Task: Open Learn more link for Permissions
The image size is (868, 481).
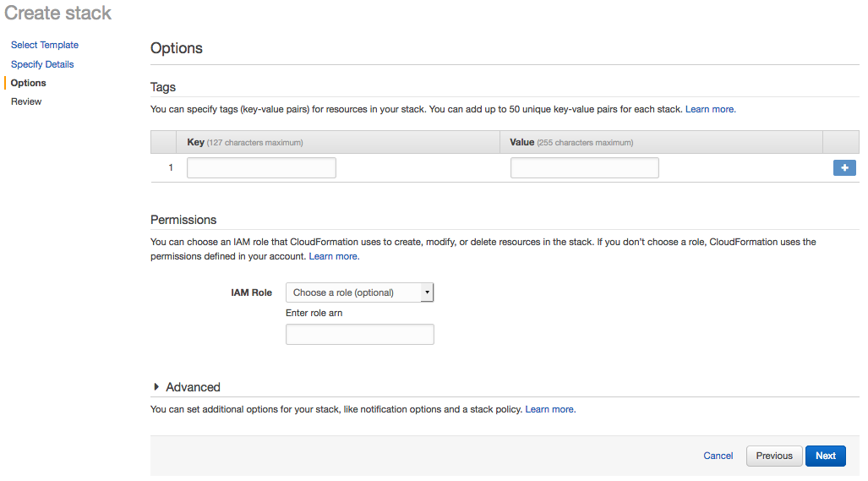Action: pyautogui.click(x=333, y=256)
